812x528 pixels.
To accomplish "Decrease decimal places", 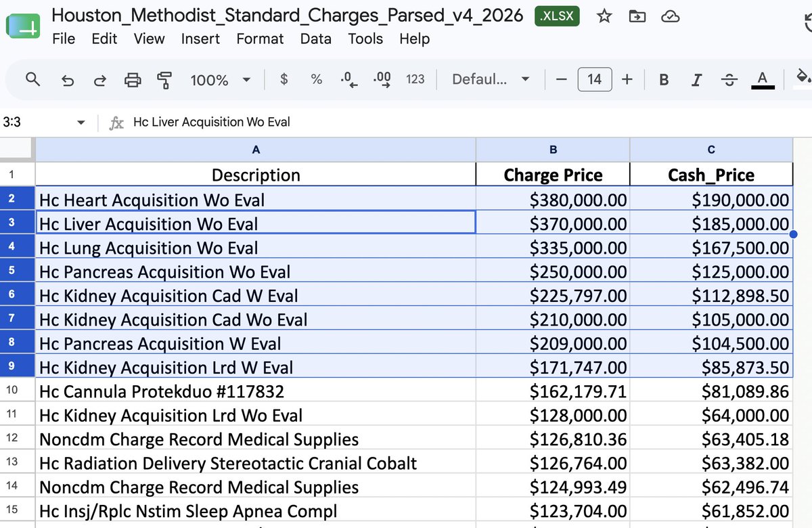I will click(x=349, y=80).
